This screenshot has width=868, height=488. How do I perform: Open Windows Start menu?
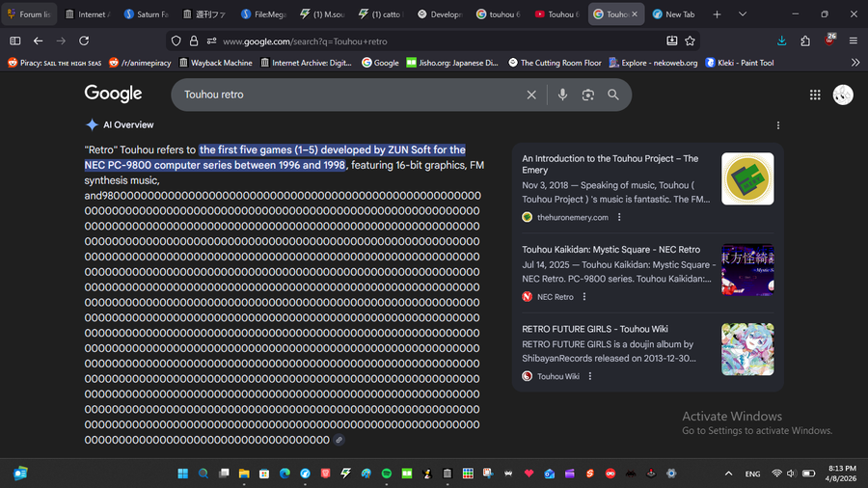pos(182,474)
